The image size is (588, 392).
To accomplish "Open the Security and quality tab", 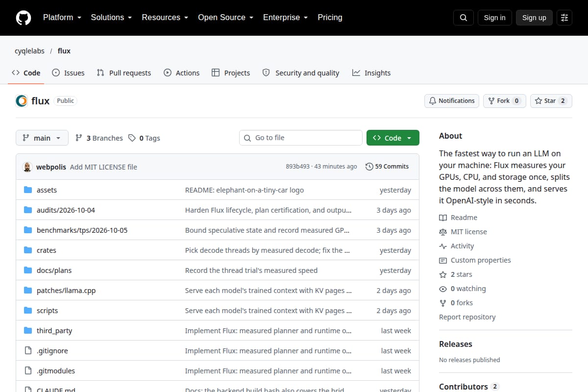I will click(x=301, y=73).
